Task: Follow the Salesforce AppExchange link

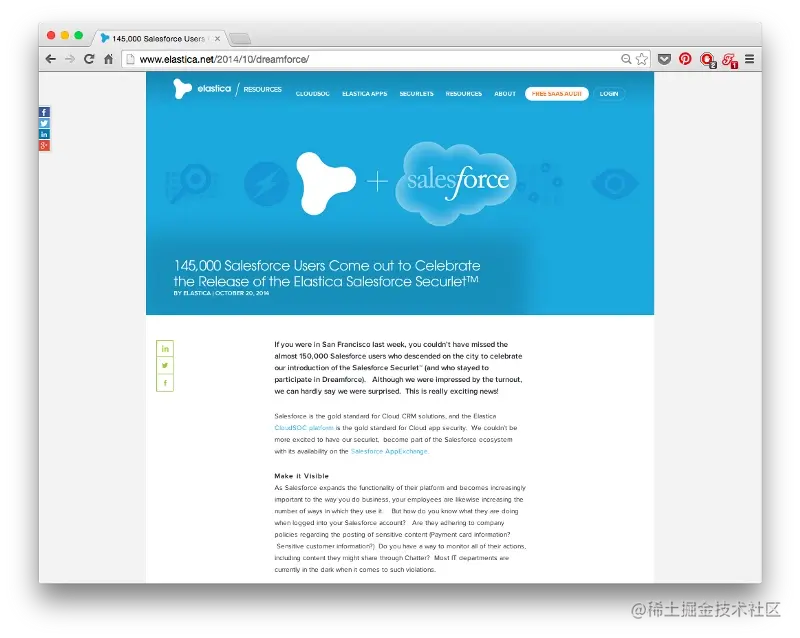Action: point(389,451)
